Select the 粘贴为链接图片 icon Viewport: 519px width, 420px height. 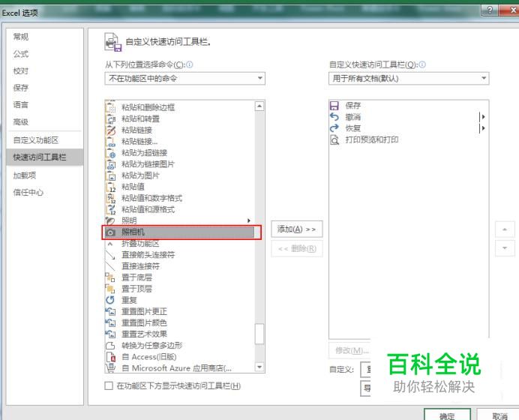110,164
